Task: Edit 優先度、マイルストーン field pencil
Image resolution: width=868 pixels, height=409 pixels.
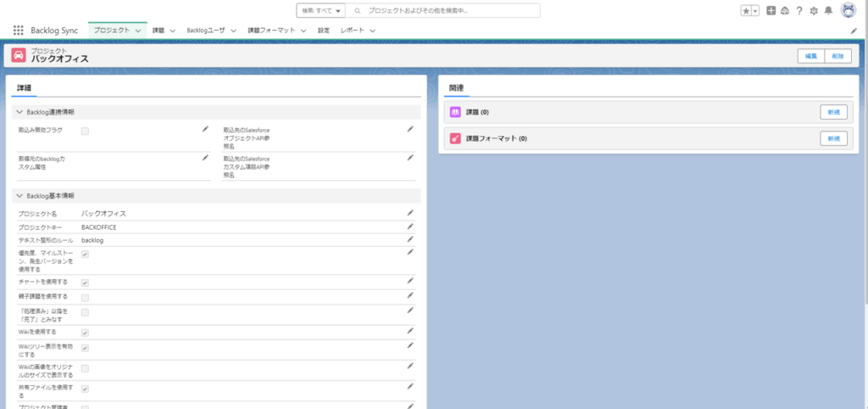Action: [x=410, y=252]
